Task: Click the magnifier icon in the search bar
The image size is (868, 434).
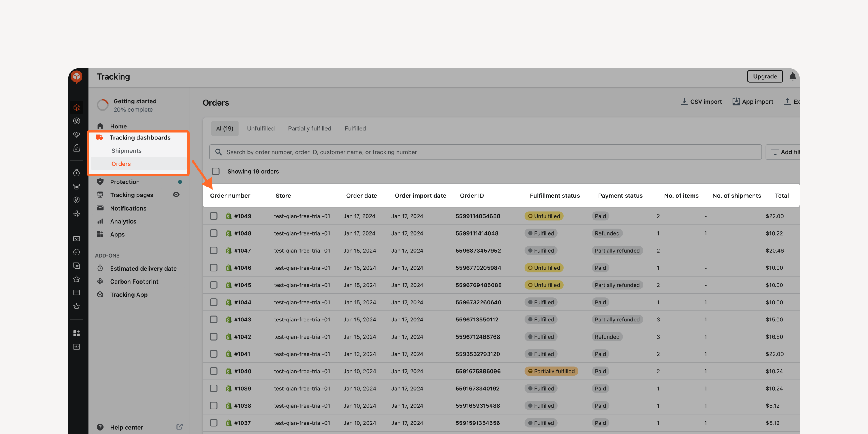Action: [218, 152]
